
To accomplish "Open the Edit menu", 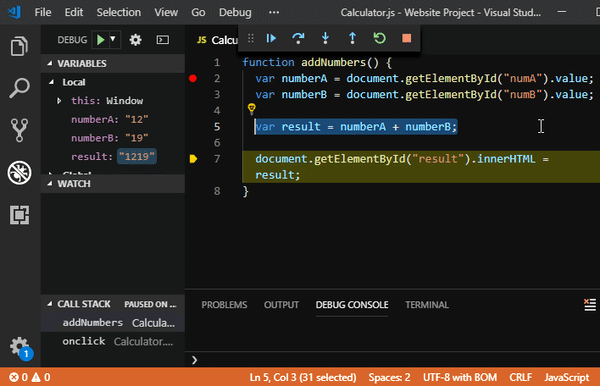I will (x=73, y=13).
